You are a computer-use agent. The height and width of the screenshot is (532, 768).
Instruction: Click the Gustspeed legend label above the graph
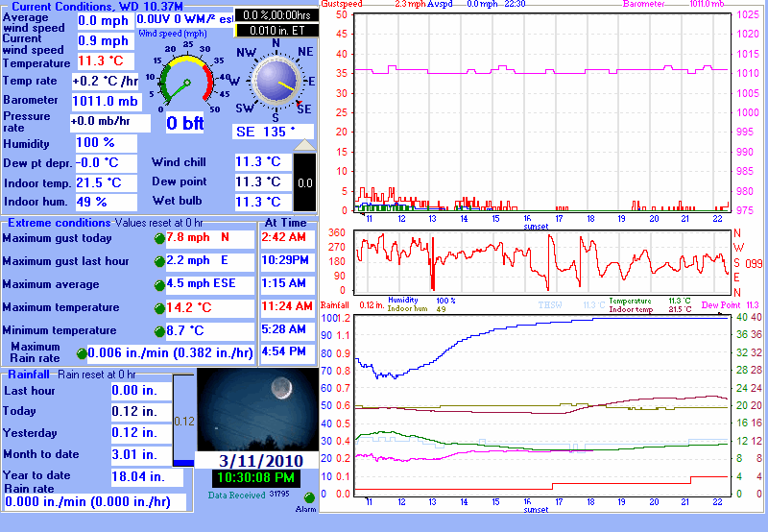[x=342, y=4]
